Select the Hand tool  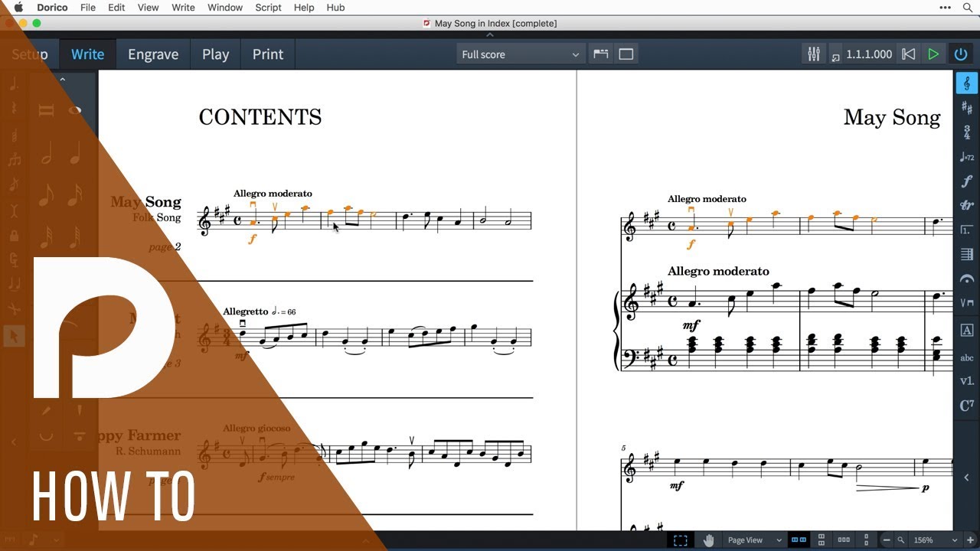coord(708,540)
